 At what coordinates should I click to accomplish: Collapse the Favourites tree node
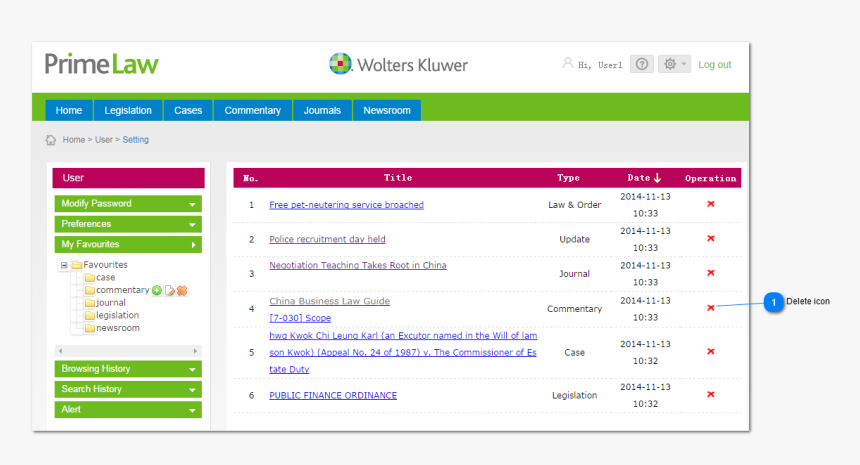tap(64, 265)
